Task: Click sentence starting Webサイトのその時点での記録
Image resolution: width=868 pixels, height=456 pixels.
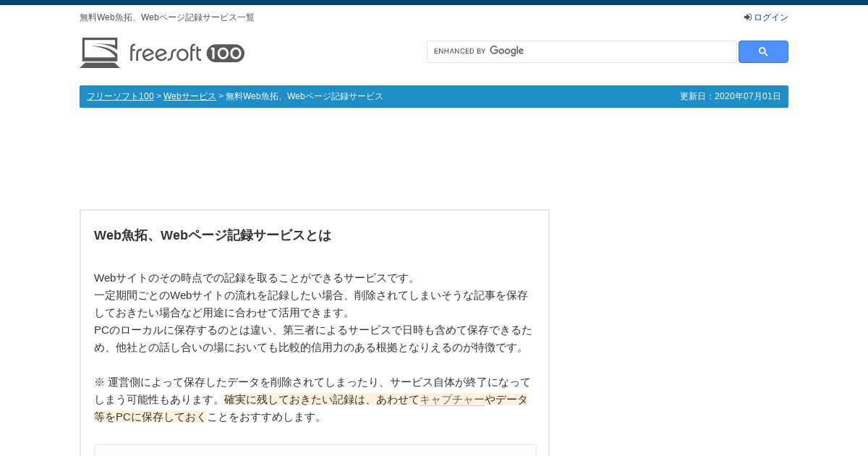Action: pos(257,278)
